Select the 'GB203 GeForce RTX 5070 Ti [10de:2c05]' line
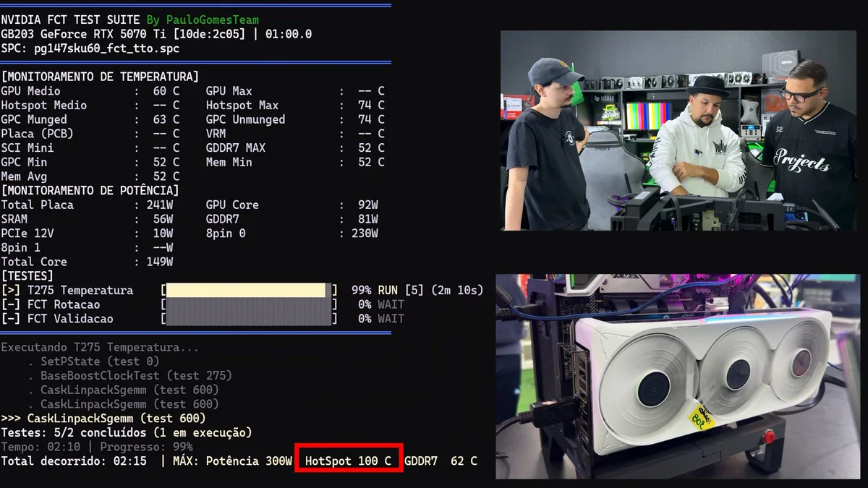Screen dimensions: 868x488 click(126, 34)
